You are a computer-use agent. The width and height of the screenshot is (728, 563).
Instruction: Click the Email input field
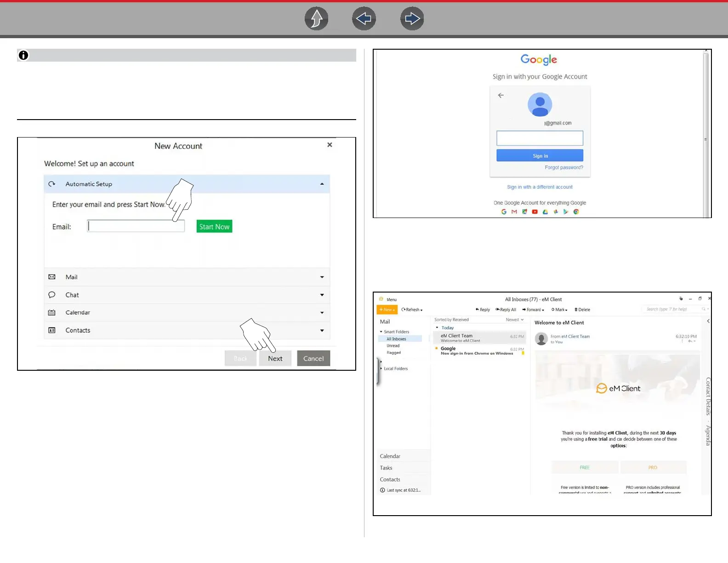pyautogui.click(x=136, y=226)
